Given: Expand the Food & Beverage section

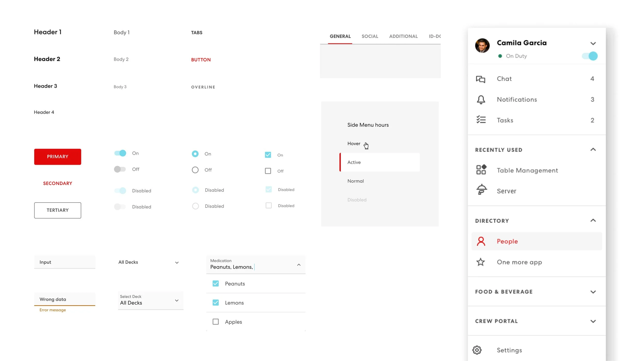Looking at the screenshot, I should (593, 292).
